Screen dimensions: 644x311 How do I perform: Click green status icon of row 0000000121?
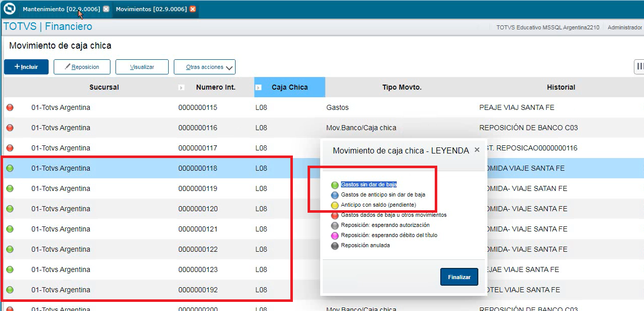coord(10,229)
